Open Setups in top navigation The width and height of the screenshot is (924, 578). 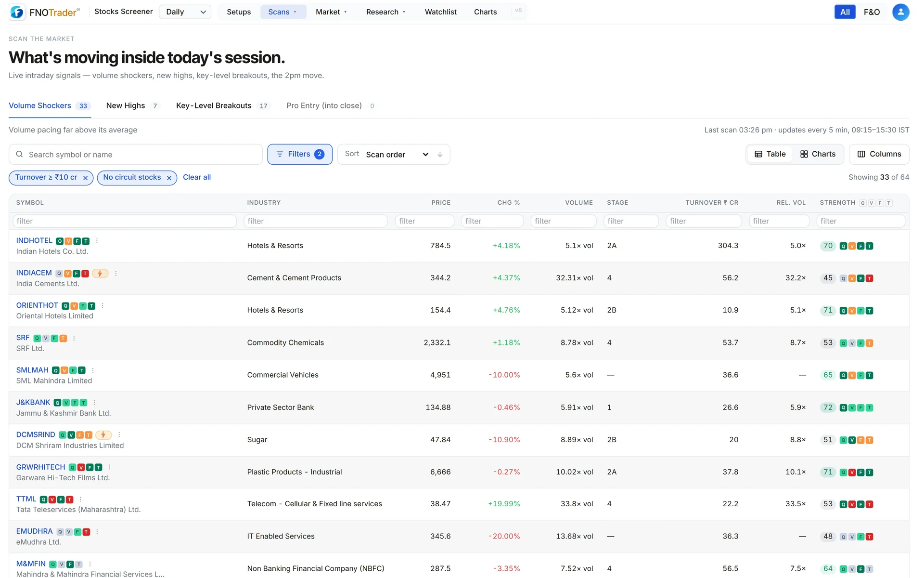click(x=239, y=12)
